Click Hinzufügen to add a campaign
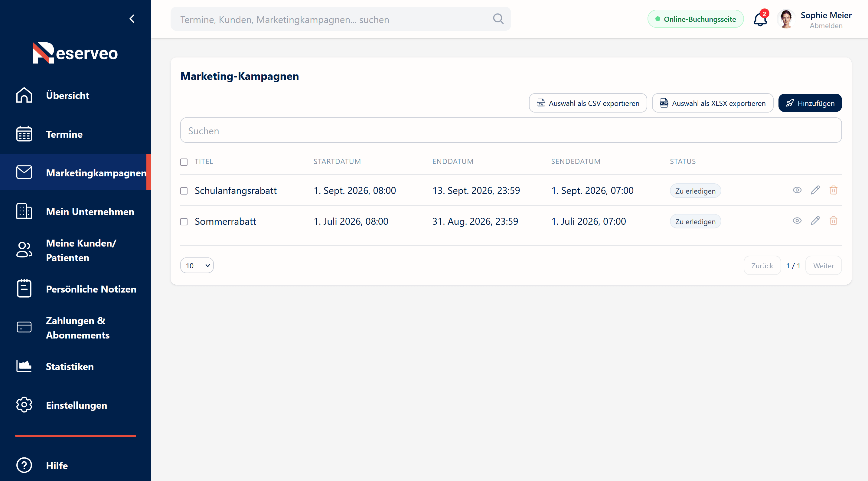The height and width of the screenshot is (481, 868). 810,103
